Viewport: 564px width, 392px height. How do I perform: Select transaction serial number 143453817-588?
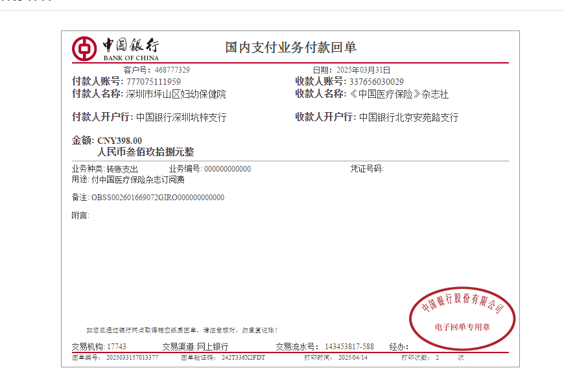point(349,347)
